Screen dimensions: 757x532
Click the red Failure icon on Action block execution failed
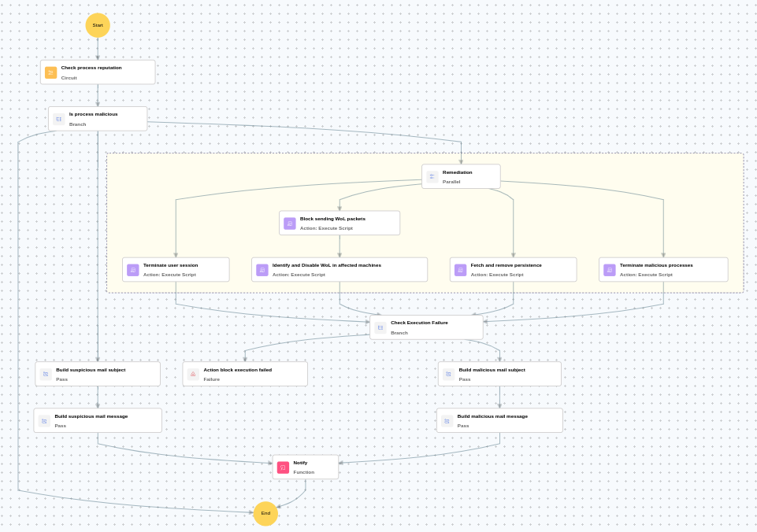193,375
